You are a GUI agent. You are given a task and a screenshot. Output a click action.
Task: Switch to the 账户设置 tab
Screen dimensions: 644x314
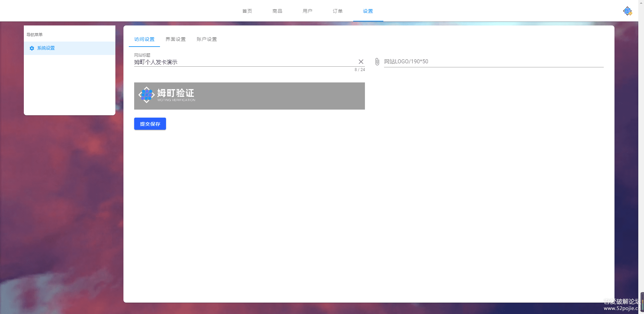[x=207, y=39]
